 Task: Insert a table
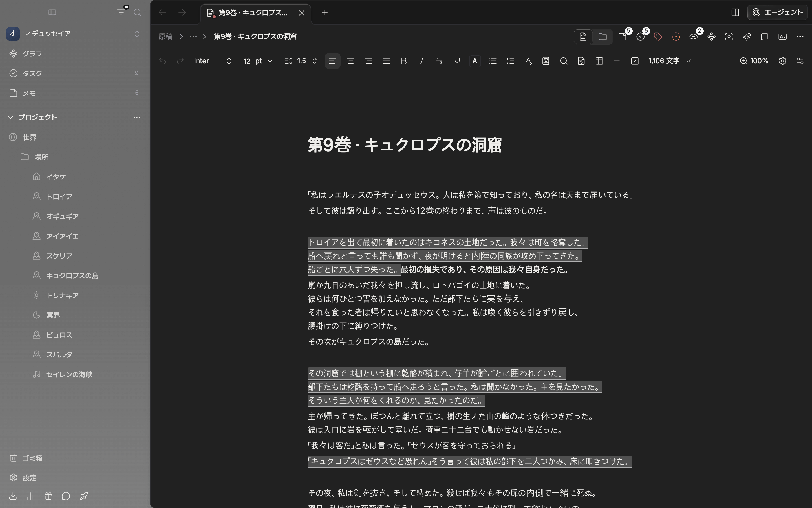tap(599, 61)
